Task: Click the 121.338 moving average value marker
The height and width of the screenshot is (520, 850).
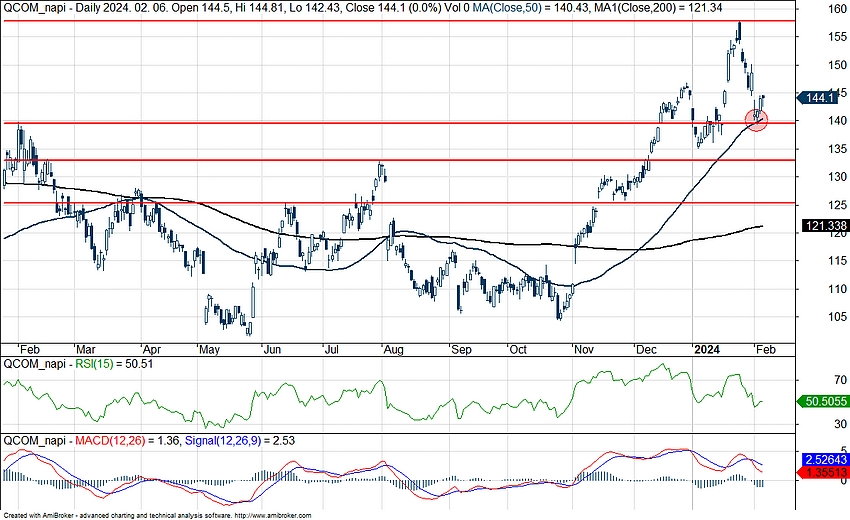Action: coord(825,226)
